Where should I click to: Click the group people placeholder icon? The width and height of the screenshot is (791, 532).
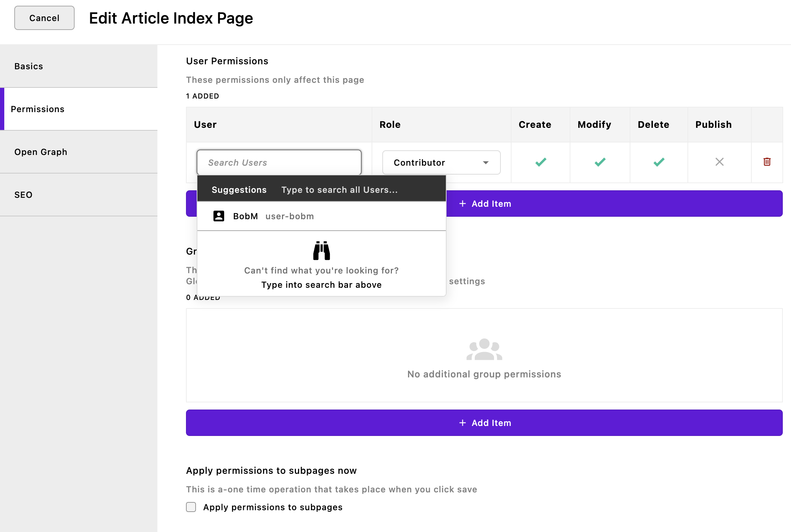pos(484,349)
